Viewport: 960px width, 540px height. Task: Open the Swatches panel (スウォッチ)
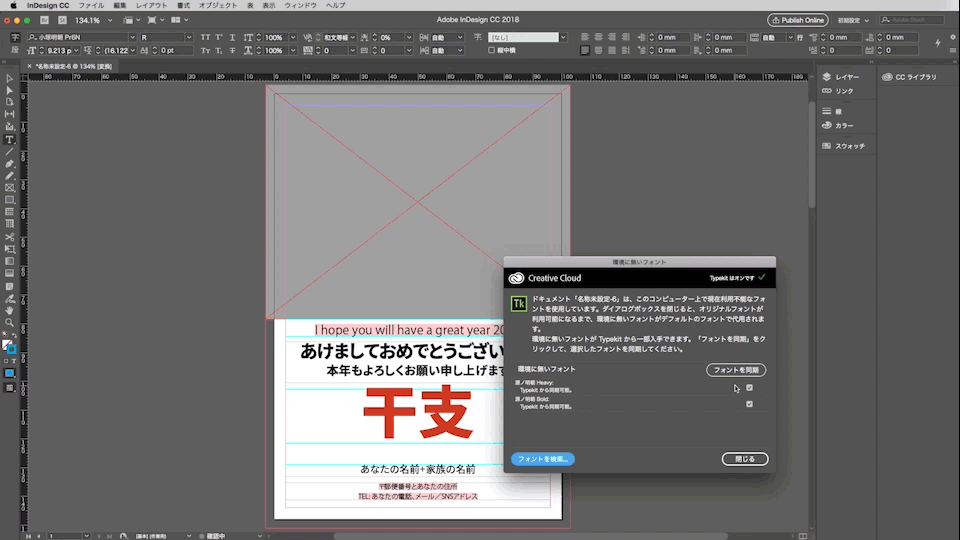tap(844, 146)
